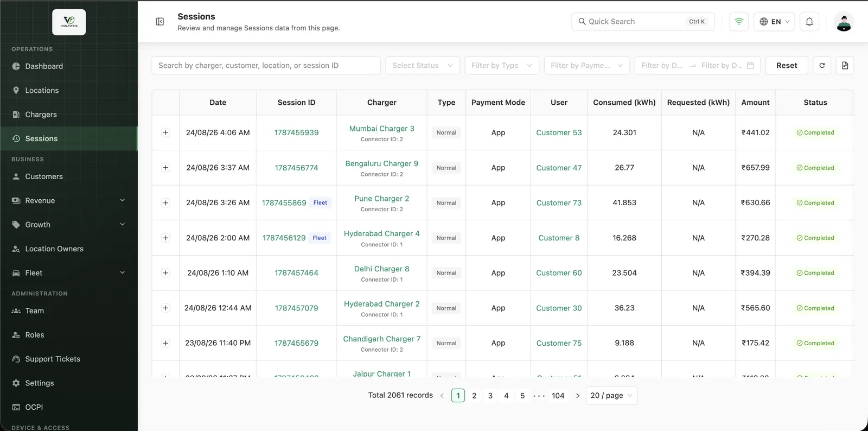
Task: Expand row for session 1787457464
Action: point(165,273)
